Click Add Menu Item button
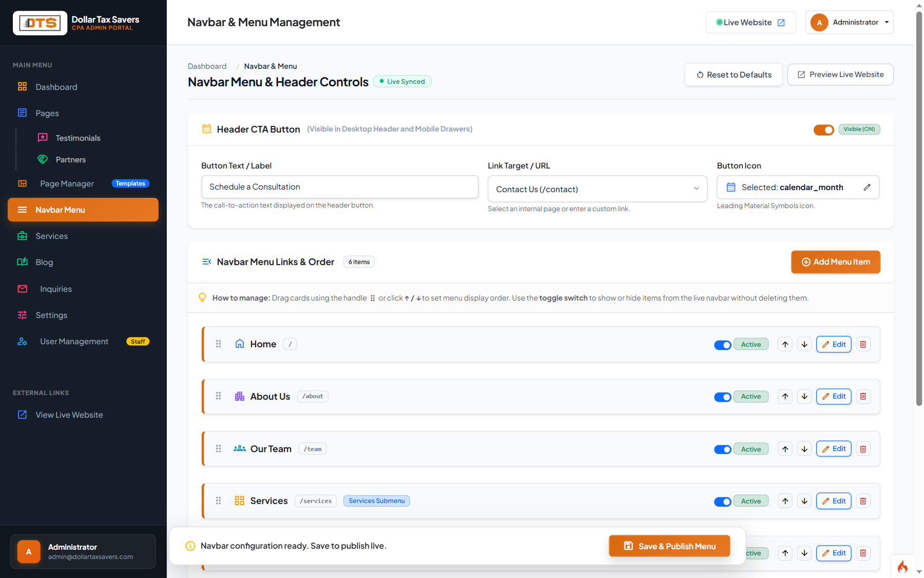This screenshot has height=578, width=924. tap(836, 262)
